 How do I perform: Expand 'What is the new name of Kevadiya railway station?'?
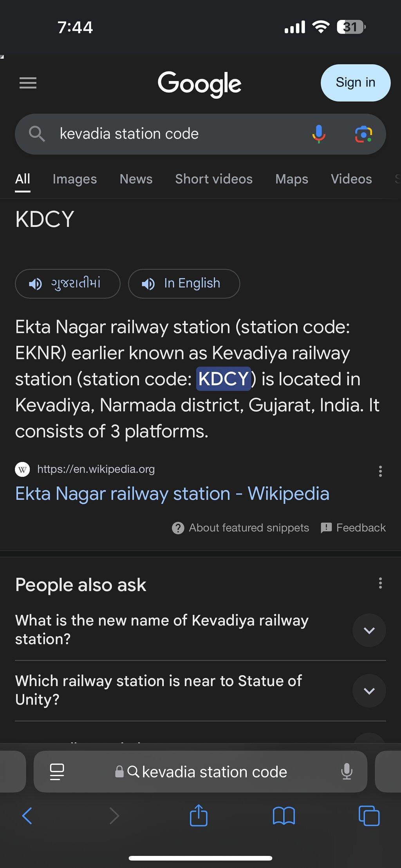(x=369, y=630)
